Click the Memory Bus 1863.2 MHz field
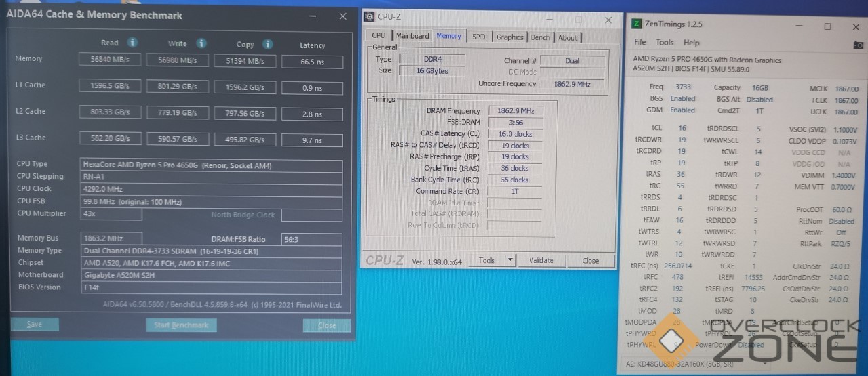The height and width of the screenshot is (376, 868). pyautogui.click(x=111, y=238)
